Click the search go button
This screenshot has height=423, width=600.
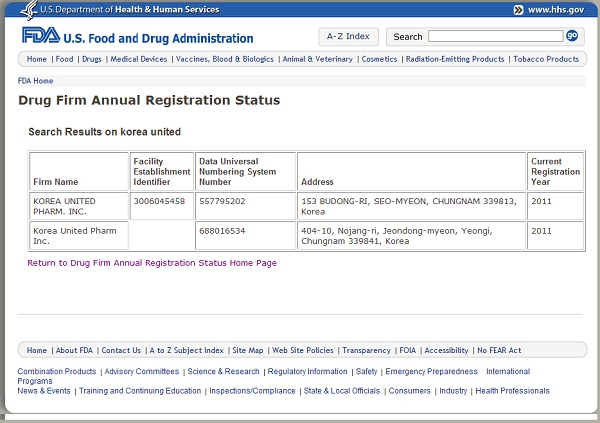(572, 36)
